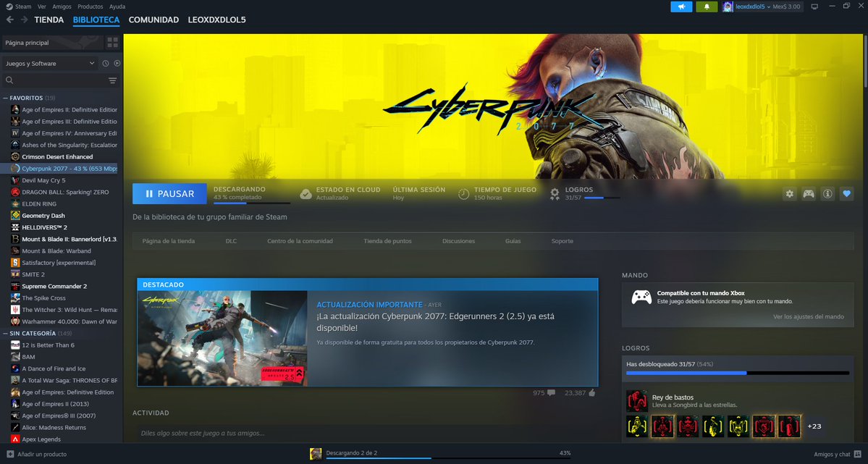
Task: Show the +23 more achievements
Action: click(x=814, y=426)
